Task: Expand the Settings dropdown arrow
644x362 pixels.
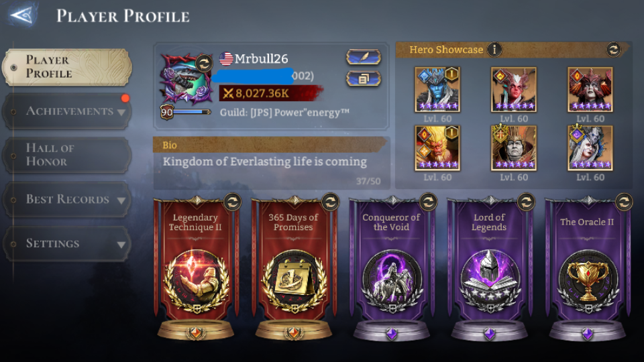Action: (x=121, y=245)
